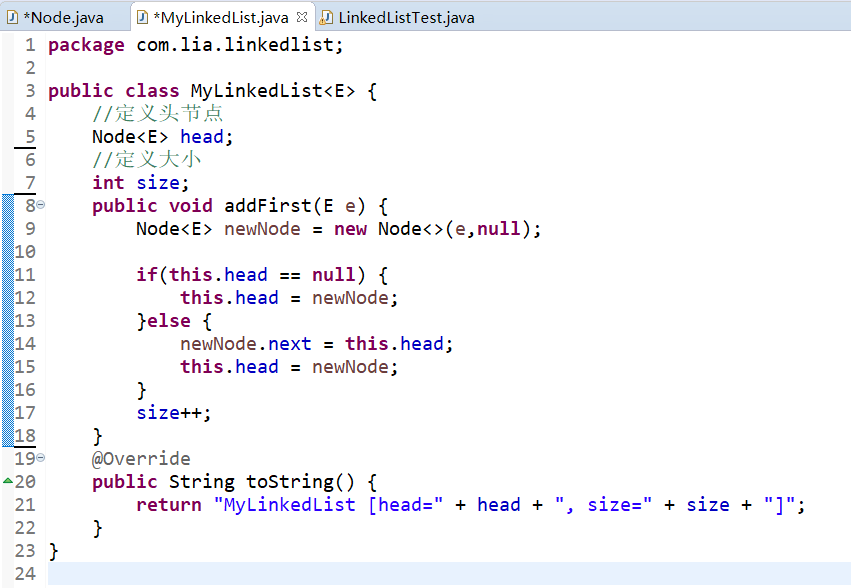851x588 pixels.
Task: Click the 'int' keyword on line 7
Action: pyautogui.click(x=108, y=183)
